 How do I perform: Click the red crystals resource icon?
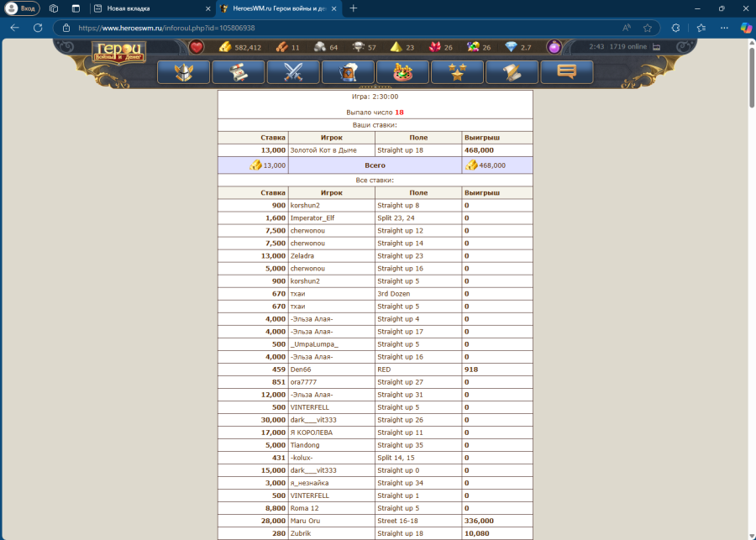[435, 47]
